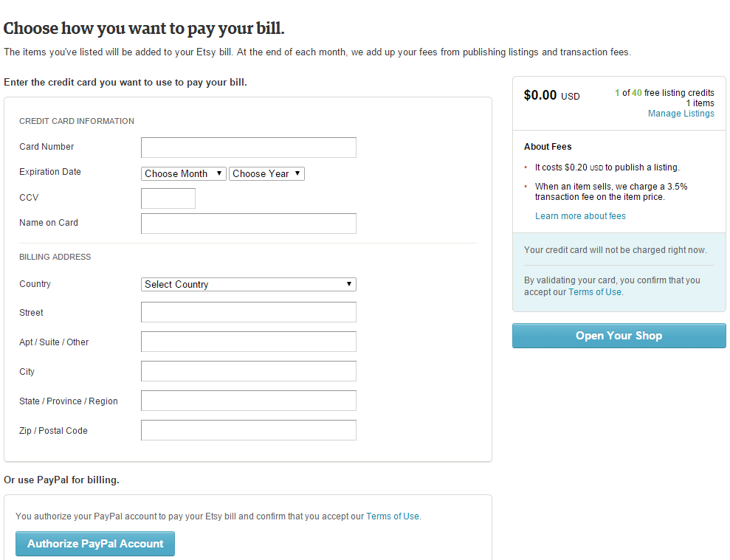The width and height of the screenshot is (730, 560).
Task: Expand the Choose Year dropdown
Action: (x=266, y=174)
